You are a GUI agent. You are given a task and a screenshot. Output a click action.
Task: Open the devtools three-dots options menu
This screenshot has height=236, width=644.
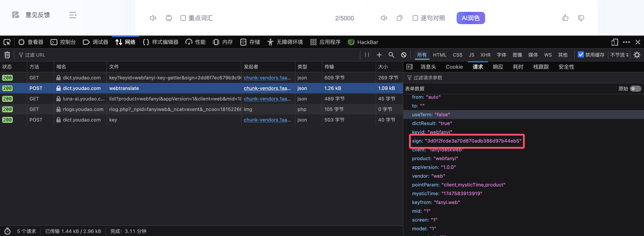626,42
